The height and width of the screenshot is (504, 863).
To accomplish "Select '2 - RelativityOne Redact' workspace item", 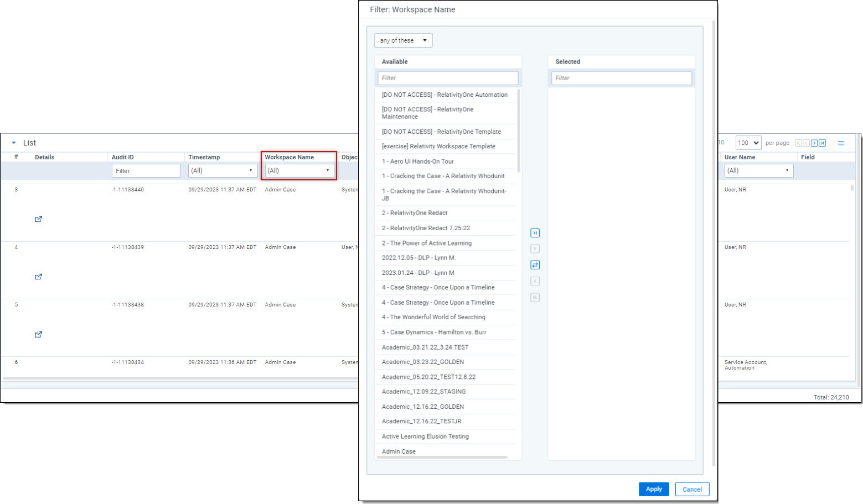I will point(415,213).
